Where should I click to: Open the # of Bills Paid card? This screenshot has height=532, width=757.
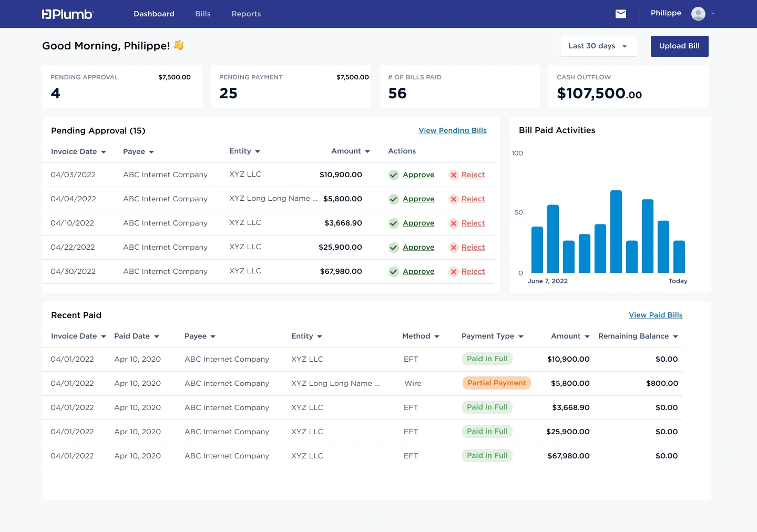(459, 87)
